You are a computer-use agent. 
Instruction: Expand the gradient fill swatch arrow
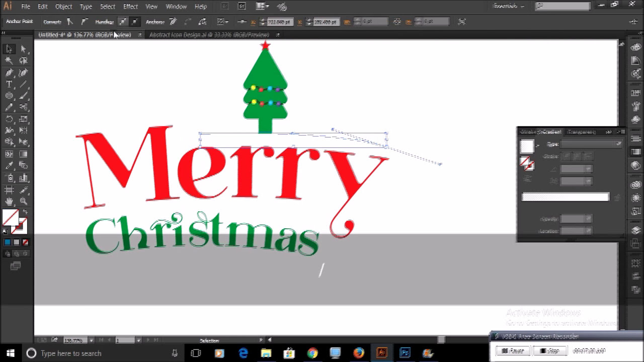pos(538,146)
